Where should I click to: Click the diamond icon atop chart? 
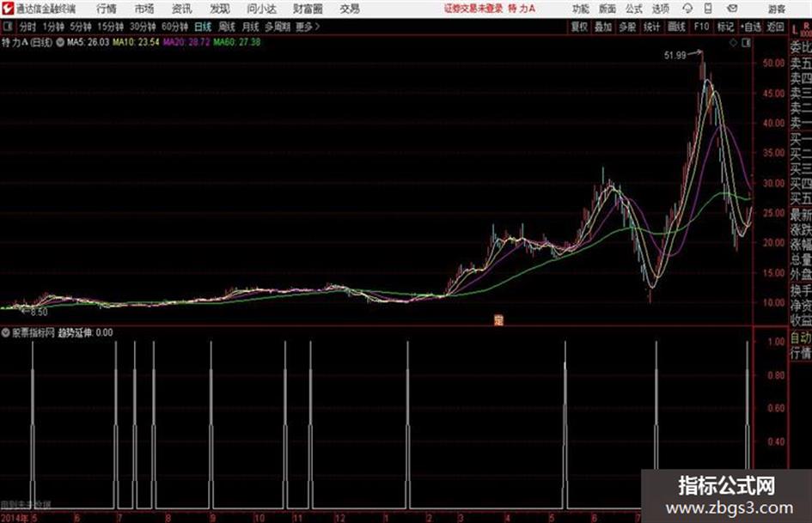(x=733, y=43)
